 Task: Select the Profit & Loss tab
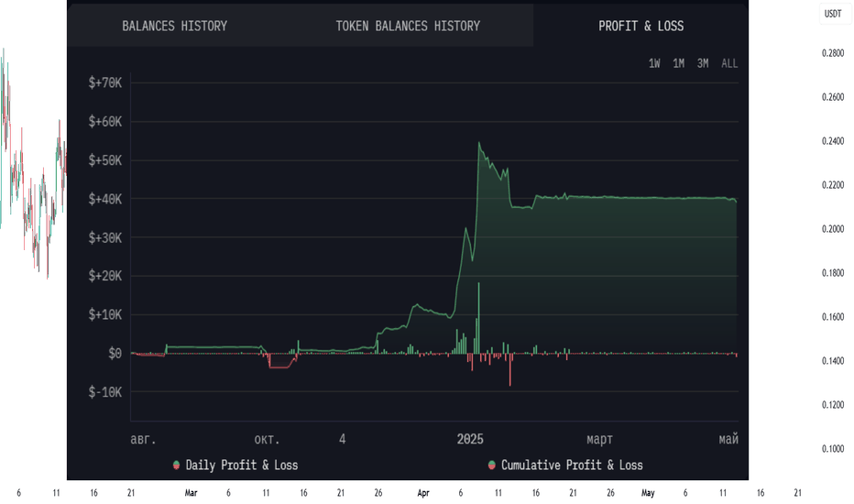coord(641,26)
